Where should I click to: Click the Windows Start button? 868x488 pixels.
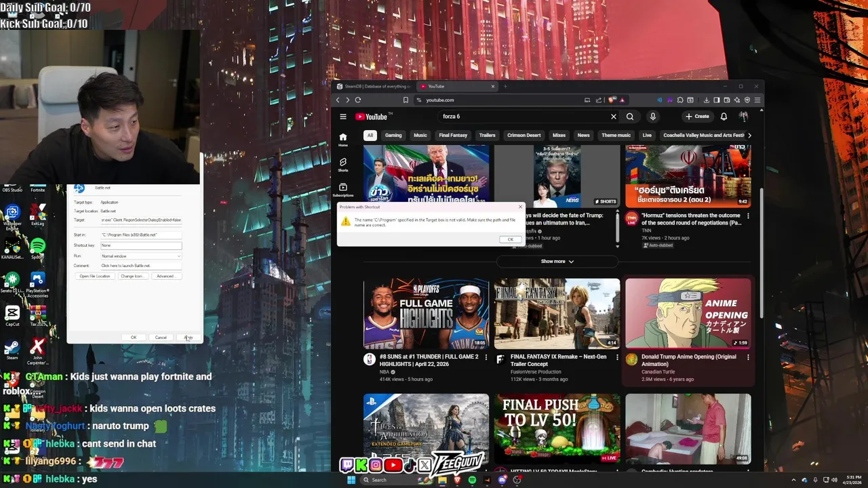click(x=351, y=480)
